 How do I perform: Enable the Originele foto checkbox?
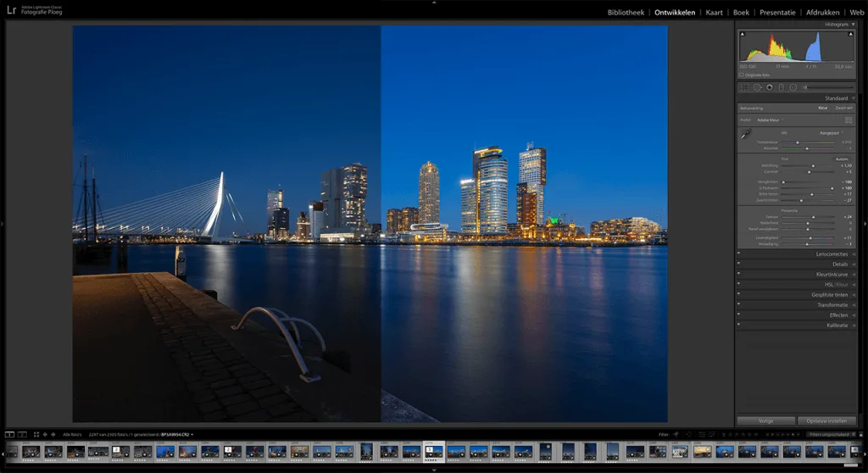click(x=741, y=75)
